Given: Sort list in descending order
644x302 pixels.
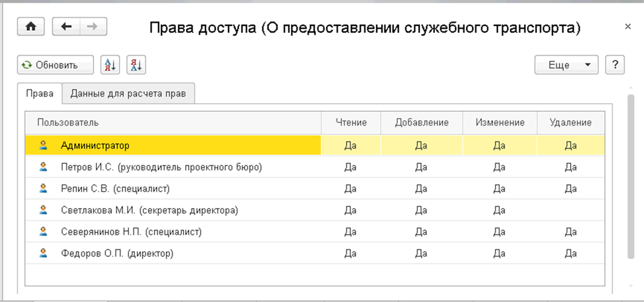Looking at the screenshot, I should pyautogui.click(x=136, y=65).
